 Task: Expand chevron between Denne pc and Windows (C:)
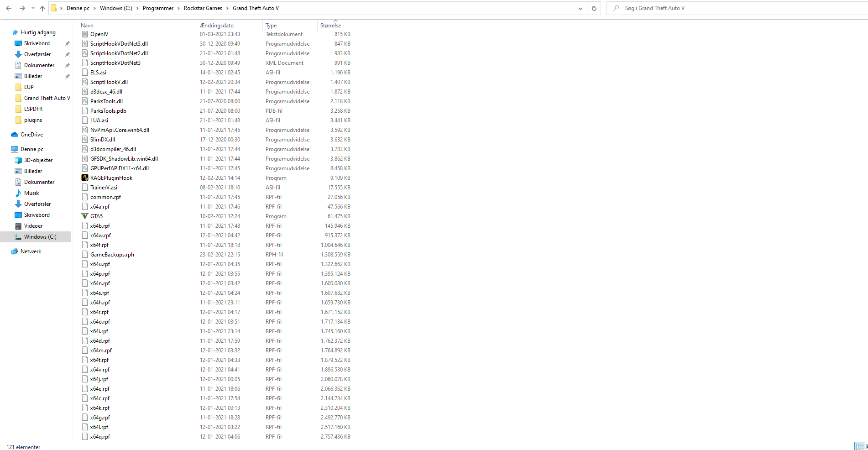coord(95,8)
